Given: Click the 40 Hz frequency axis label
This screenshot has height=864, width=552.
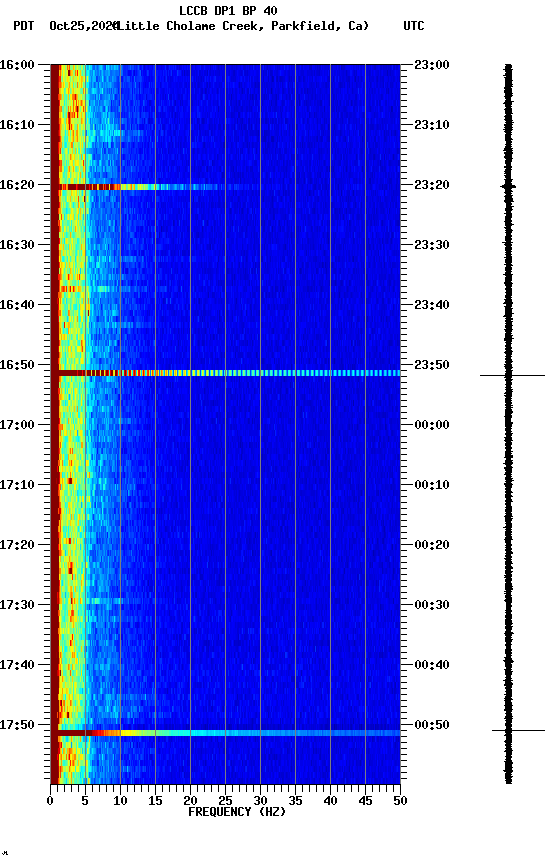Looking at the screenshot, I should [x=330, y=801].
